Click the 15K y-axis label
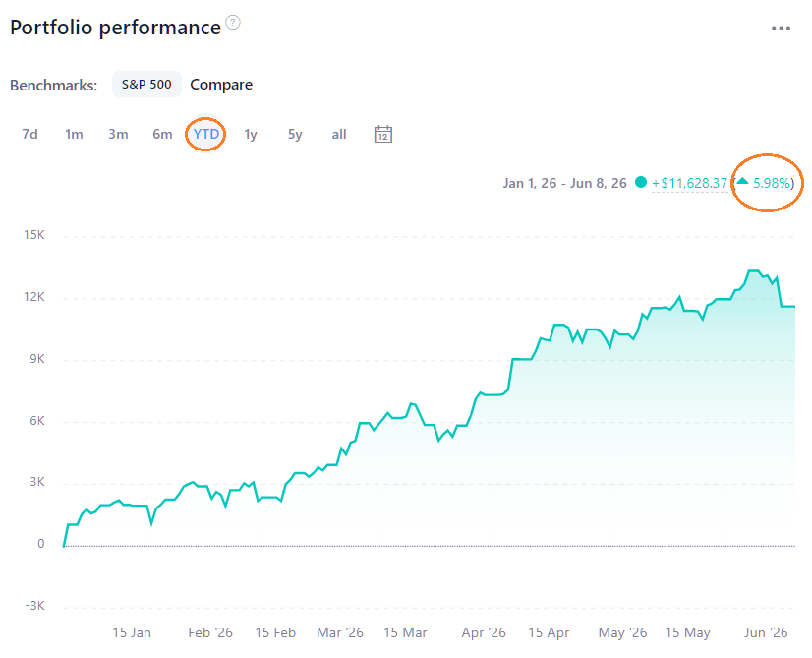812x658 pixels. 34,235
